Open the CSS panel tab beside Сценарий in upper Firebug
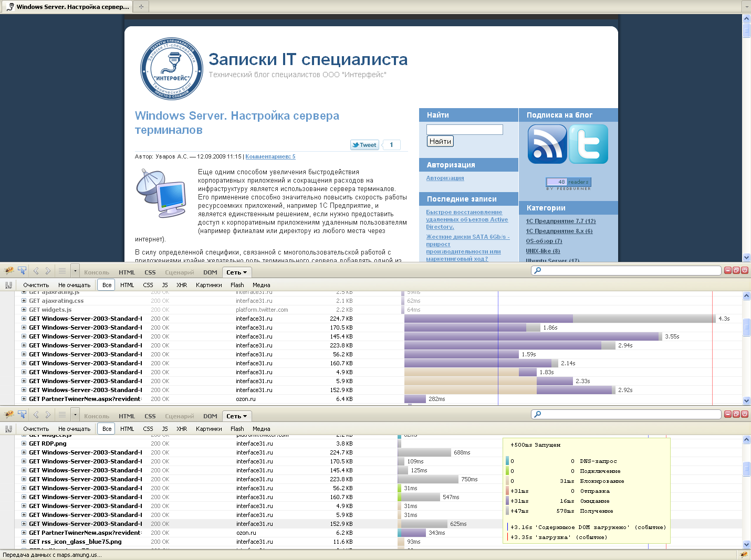 pyautogui.click(x=150, y=272)
